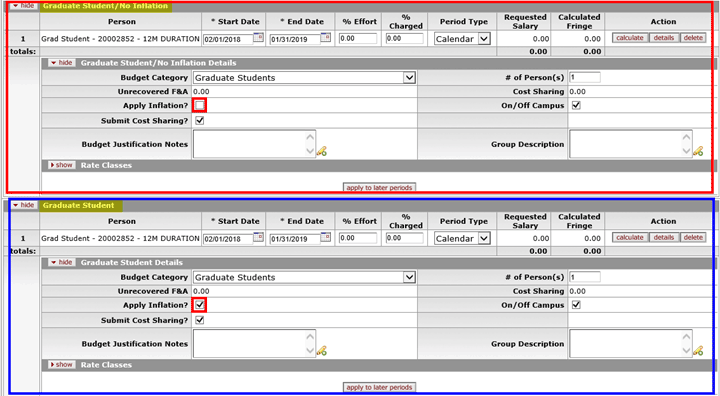Toggle On/Off Campus in Graduate Student Details
The height and width of the screenshot is (396, 720).
point(576,305)
